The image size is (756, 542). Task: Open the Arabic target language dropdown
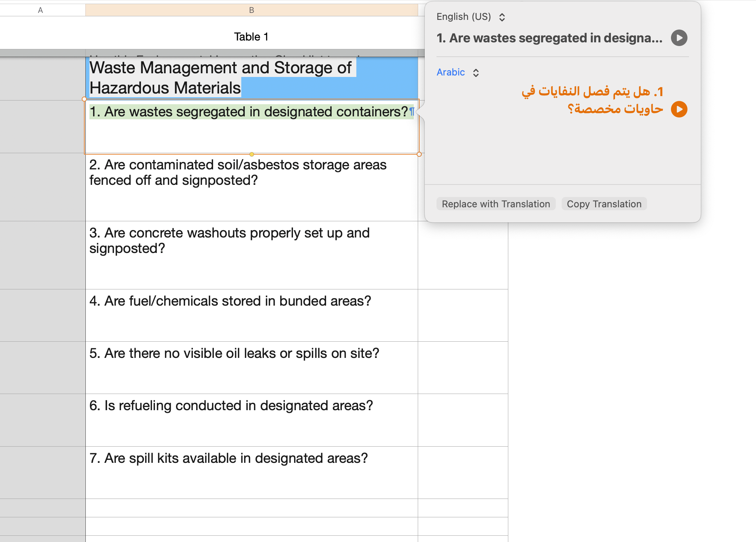458,73
